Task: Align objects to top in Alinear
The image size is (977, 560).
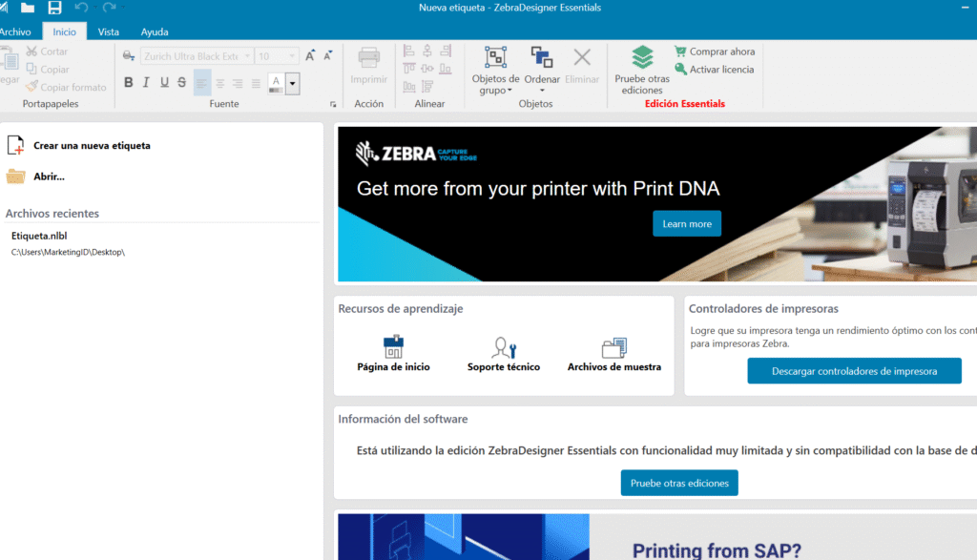Action: pos(408,69)
